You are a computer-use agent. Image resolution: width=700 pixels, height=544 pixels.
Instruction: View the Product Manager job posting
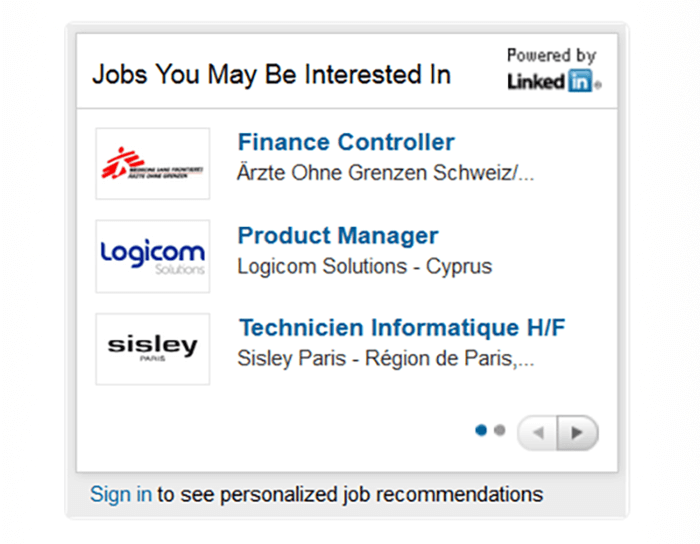click(338, 236)
